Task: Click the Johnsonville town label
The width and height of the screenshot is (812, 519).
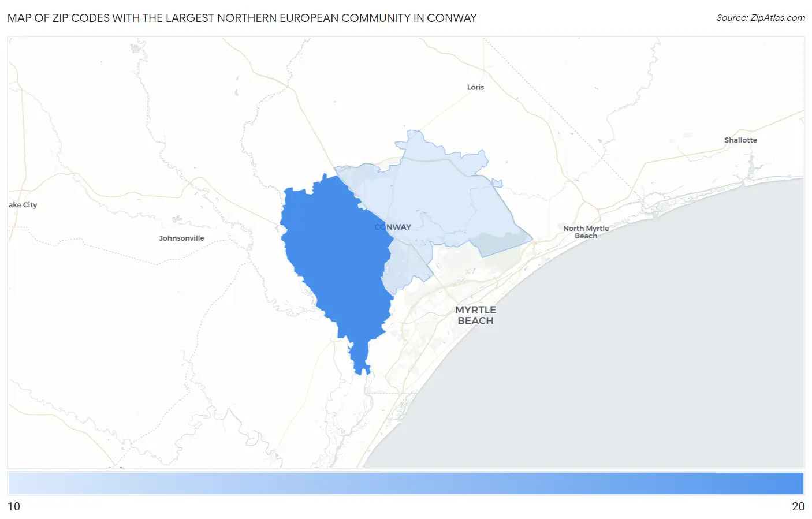Action: tap(181, 238)
